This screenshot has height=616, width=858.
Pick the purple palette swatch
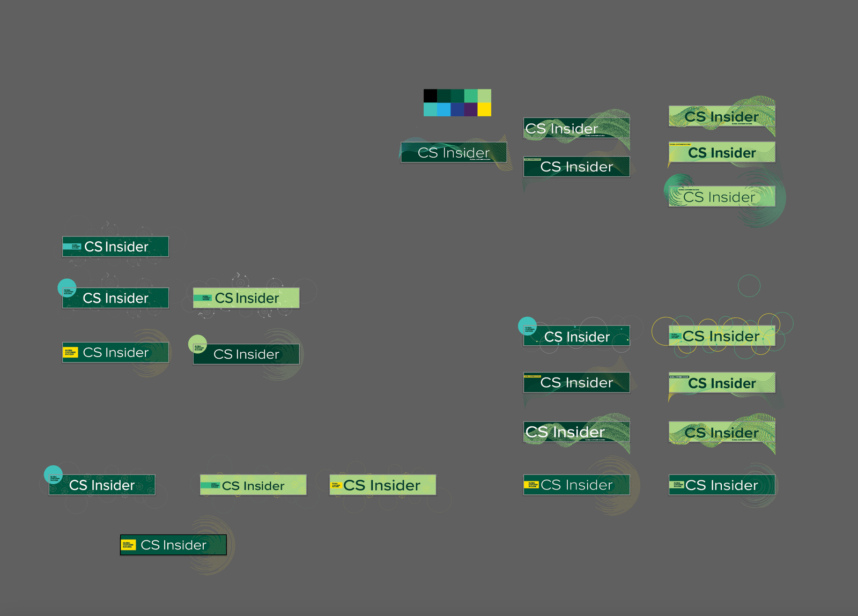(471, 109)
